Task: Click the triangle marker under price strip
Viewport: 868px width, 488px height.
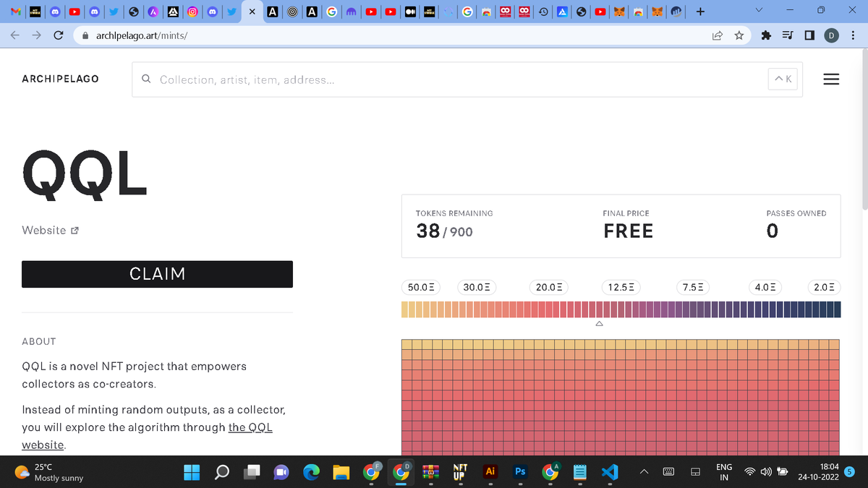Action: tap(599, 325)
